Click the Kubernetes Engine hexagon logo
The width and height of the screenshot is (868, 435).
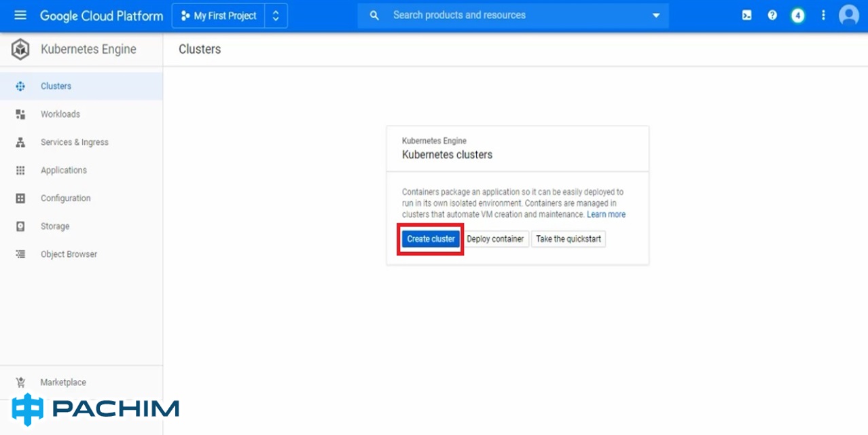click(20, 49)
